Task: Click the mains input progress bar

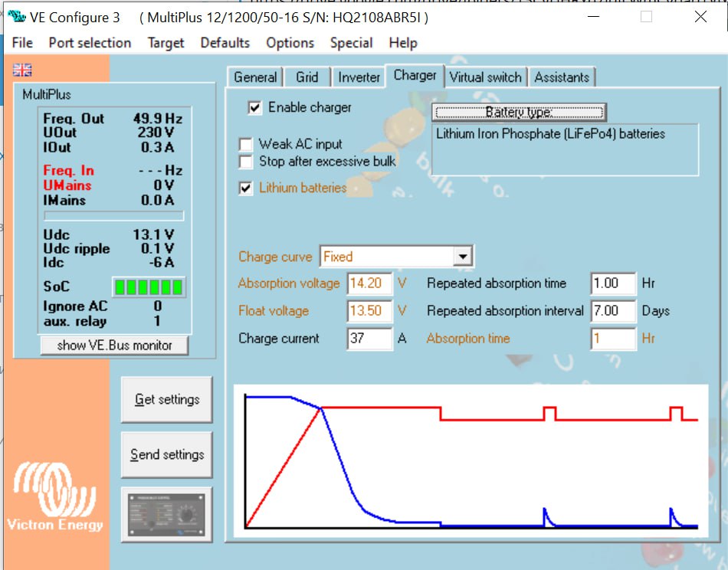Action: click(x=113, y=216)
